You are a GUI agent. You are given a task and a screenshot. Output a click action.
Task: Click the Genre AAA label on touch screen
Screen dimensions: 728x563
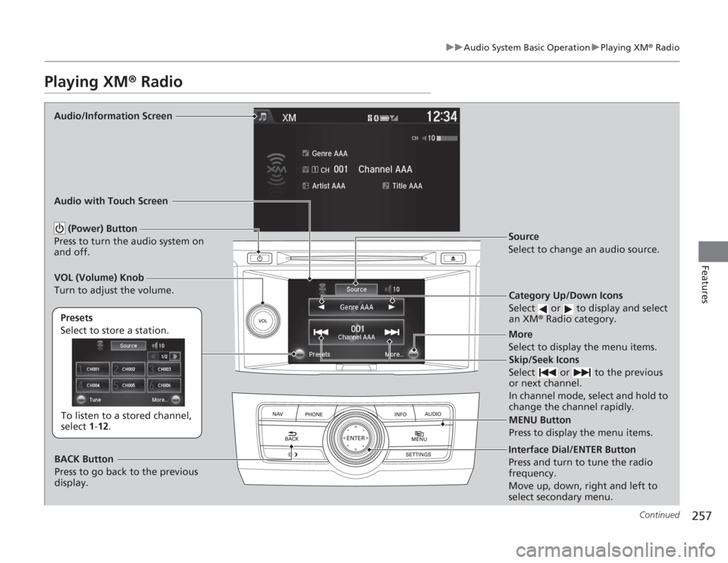tap(356, 307)
